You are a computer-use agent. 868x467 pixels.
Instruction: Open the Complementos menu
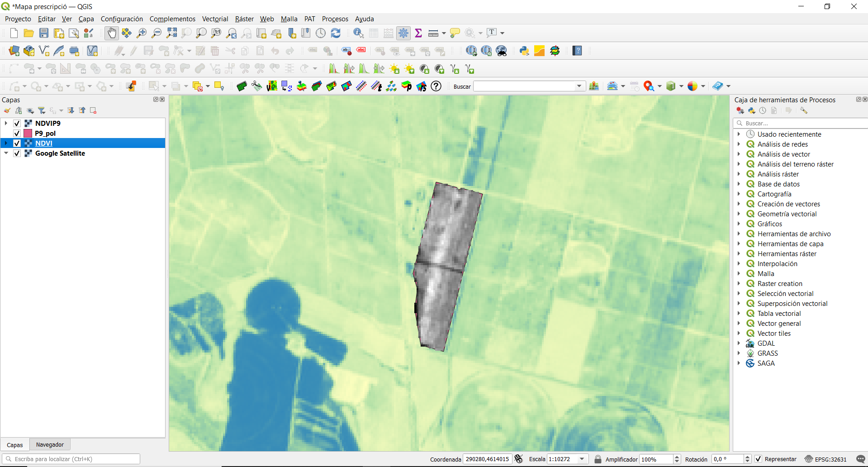click(x=172, y=19)
